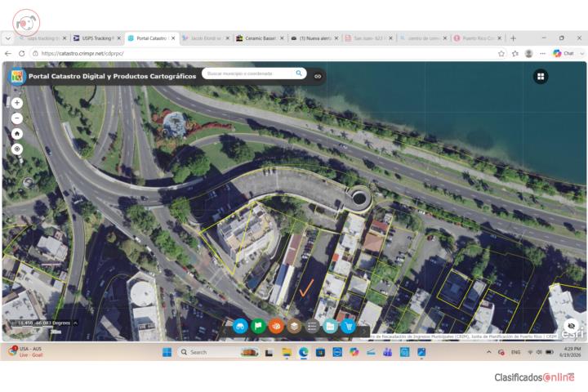Click the Buscar municipio o coordenada field
Screen dimensions: 588x392
click(248, 73)
